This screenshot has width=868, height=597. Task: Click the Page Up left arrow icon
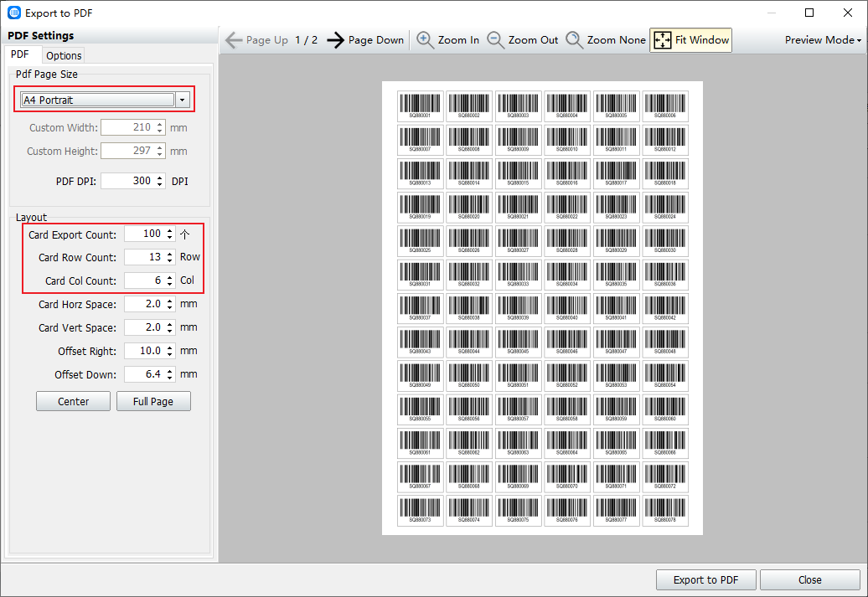pyautogui.click(x=234, y=40)
